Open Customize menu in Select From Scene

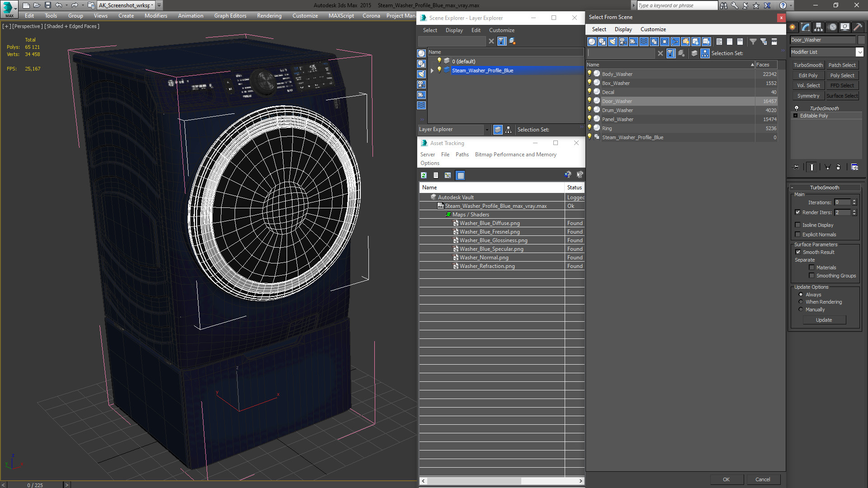pyautogui.click(x=653, y=29)
